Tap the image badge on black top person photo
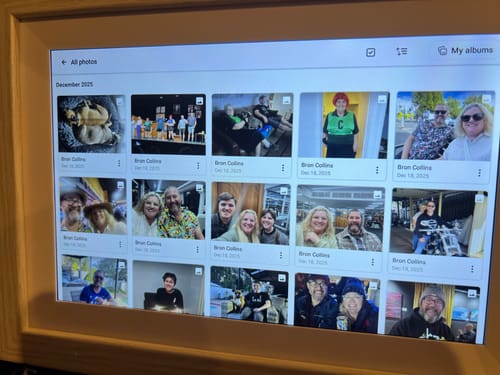 (198, 271)
